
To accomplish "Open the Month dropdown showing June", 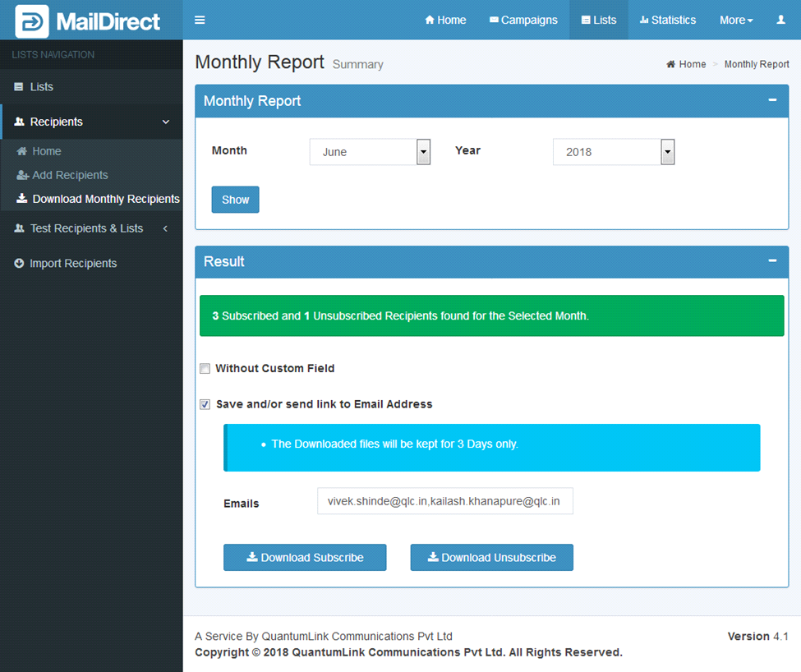I will (370, 152).
